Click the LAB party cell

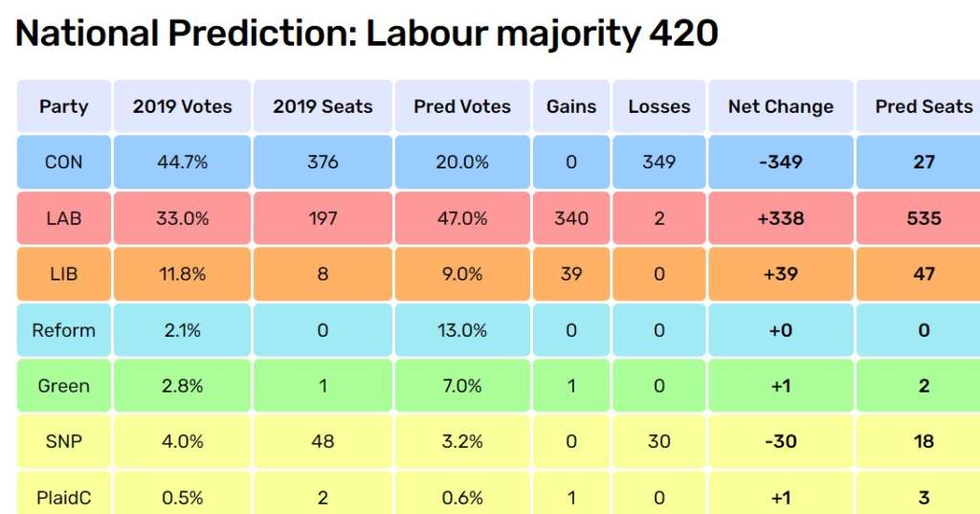click(63, 218)
